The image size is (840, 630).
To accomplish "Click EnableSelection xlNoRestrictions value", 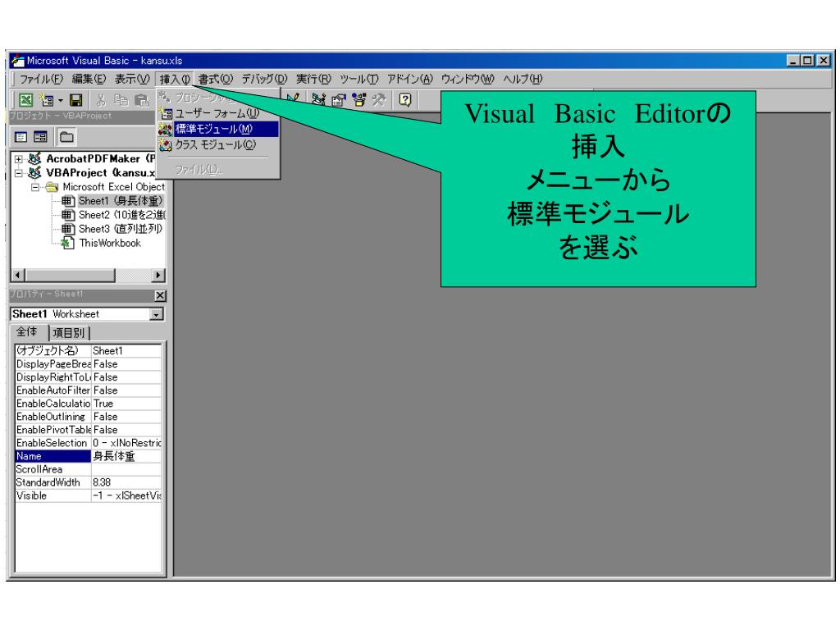I will (126, 443).
